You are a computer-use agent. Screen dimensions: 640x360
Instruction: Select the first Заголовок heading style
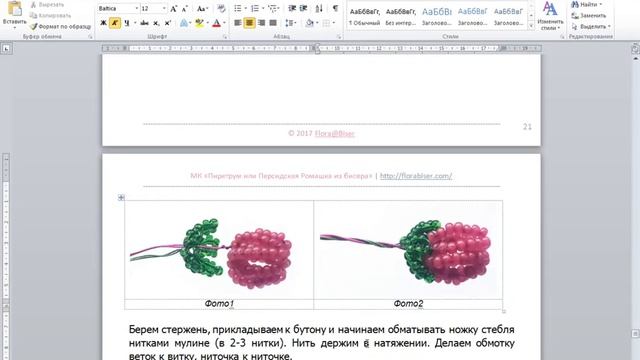437,16
